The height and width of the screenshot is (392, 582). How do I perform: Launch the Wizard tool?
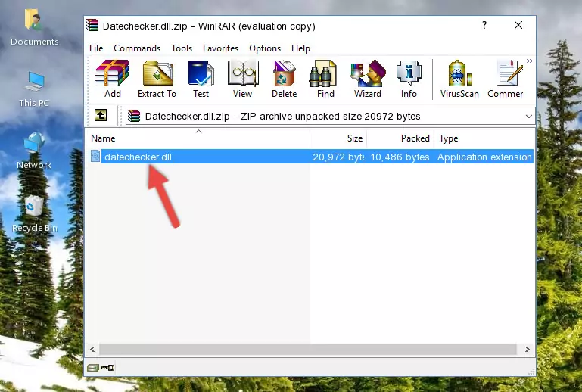pos(368,79)
